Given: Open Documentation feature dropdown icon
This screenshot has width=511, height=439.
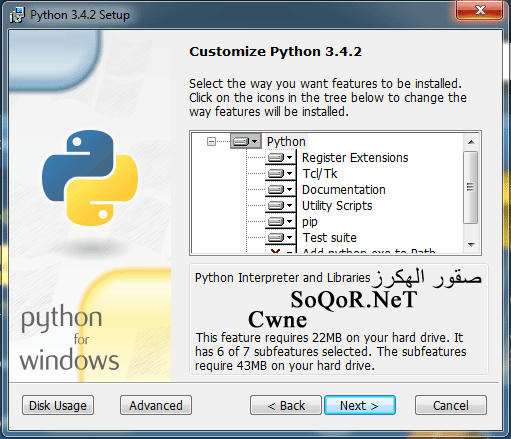Looking at the screenshot, I should tap(281, 189).
